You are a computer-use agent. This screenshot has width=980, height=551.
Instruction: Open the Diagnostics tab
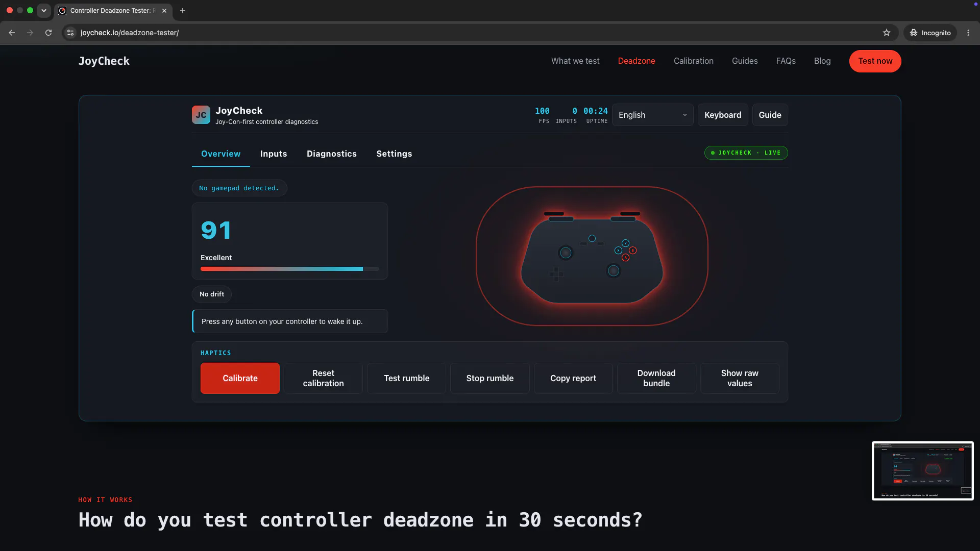coord(332,154)
